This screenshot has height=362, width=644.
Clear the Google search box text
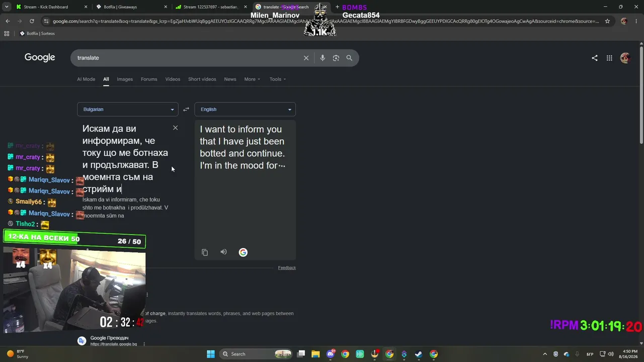click(x=306, y=58)
